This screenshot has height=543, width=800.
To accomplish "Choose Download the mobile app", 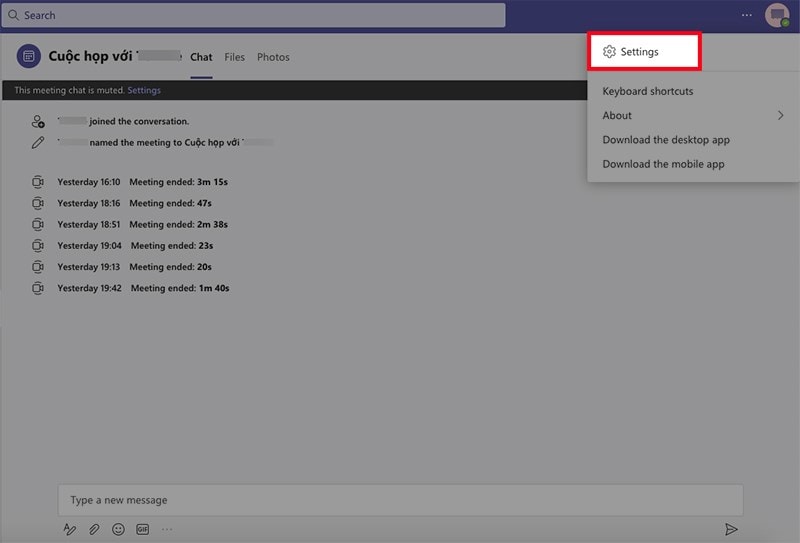I will coord(663,164).
